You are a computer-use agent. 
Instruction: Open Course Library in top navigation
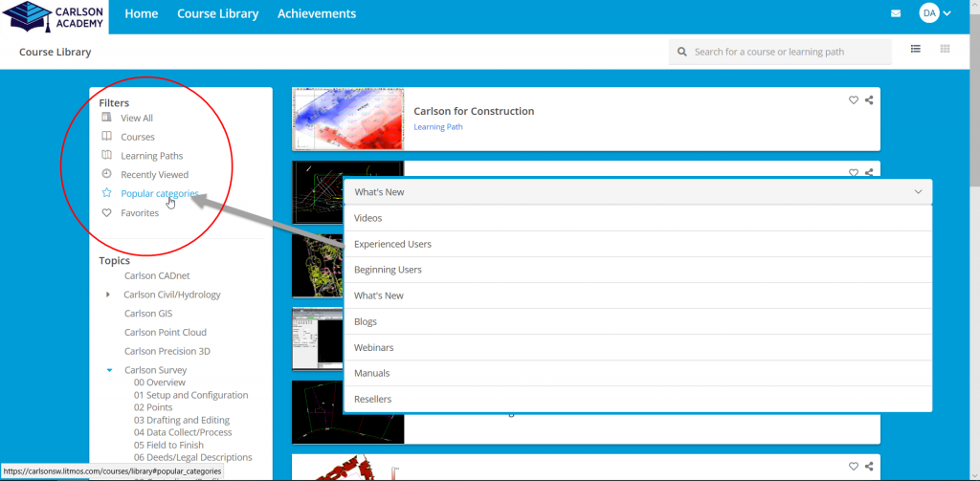(217, 13)
